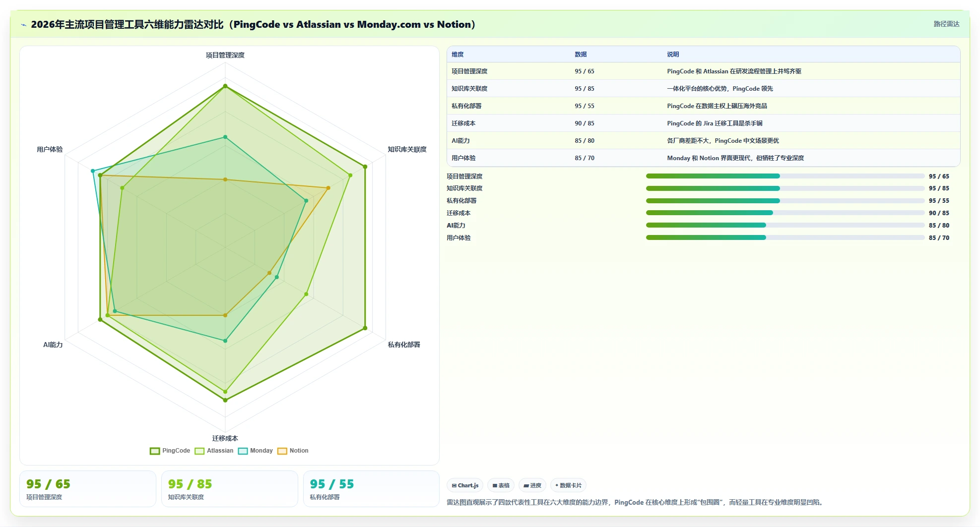Click the AI能力 radar axis label
Screen dimensions: 980x527
click(53, 345)
